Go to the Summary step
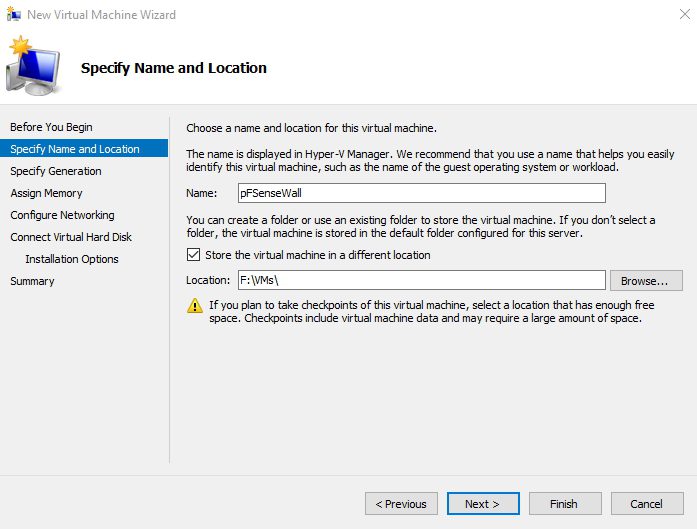Viewport: 697px width, 529px height. [x=32, y=281]
